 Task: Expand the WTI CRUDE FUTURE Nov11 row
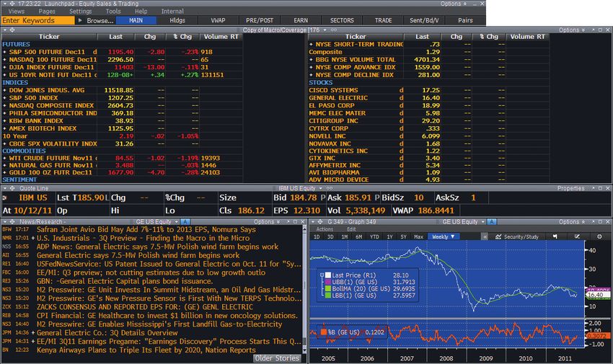coord(5,158)
